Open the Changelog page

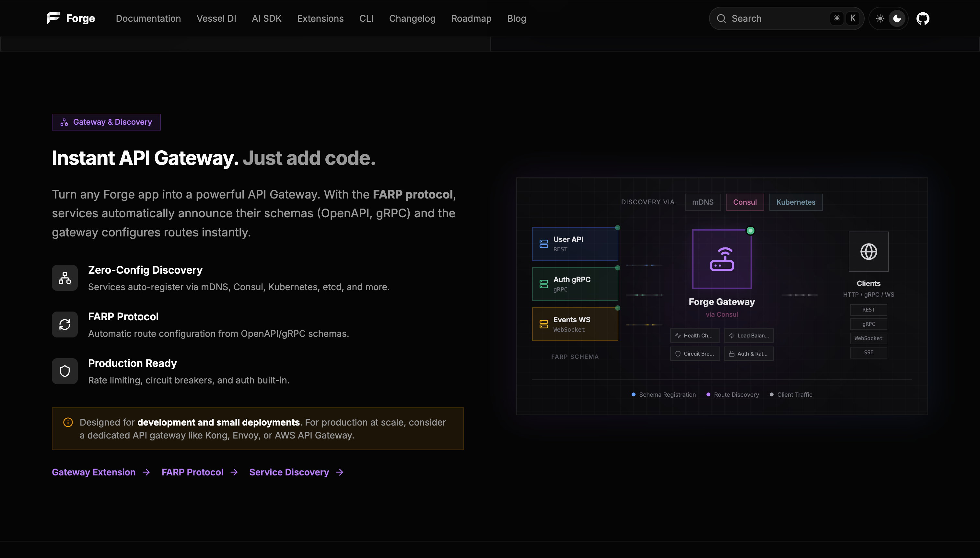pyautogui.click(x=412, y=18)
